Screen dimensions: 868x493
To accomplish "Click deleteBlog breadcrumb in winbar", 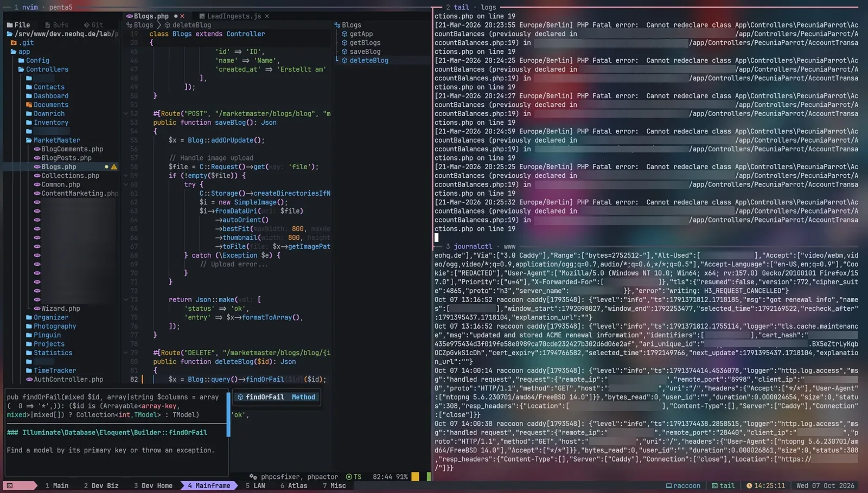I will pyautogui.click(x=188, y=25).
